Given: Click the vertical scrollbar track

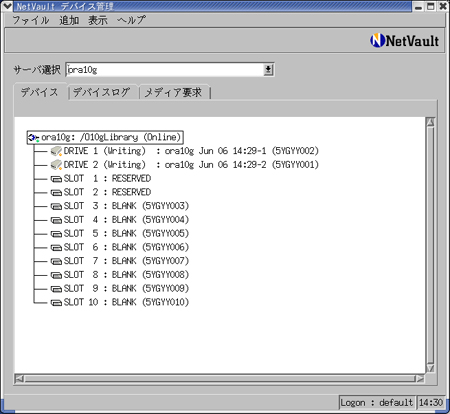Looking at the screenshot, I should (x=430, y=245).
